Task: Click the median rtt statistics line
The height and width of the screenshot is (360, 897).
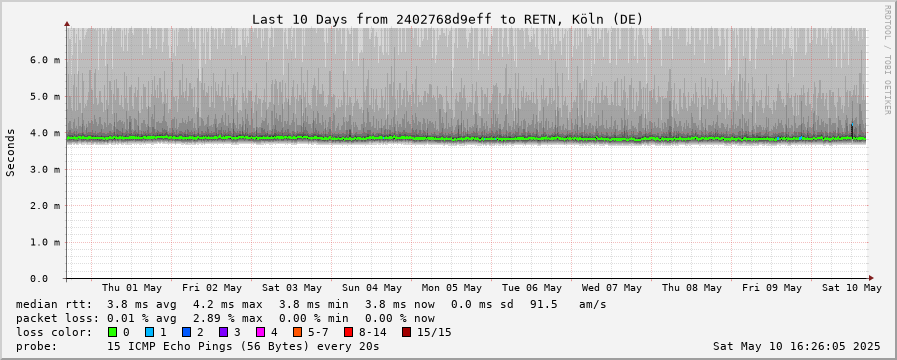Action: [311, 304]
